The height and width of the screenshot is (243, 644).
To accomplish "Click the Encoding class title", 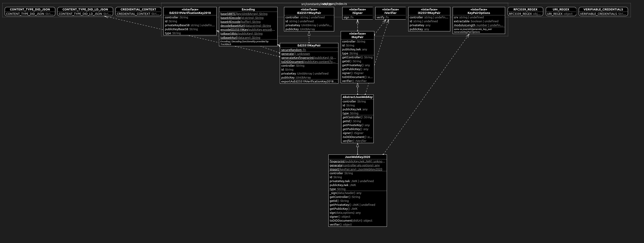I will 248,10.
